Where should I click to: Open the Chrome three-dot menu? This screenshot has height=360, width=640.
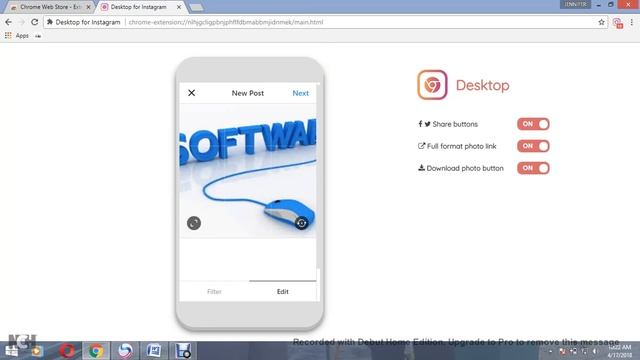pos(632,22)
